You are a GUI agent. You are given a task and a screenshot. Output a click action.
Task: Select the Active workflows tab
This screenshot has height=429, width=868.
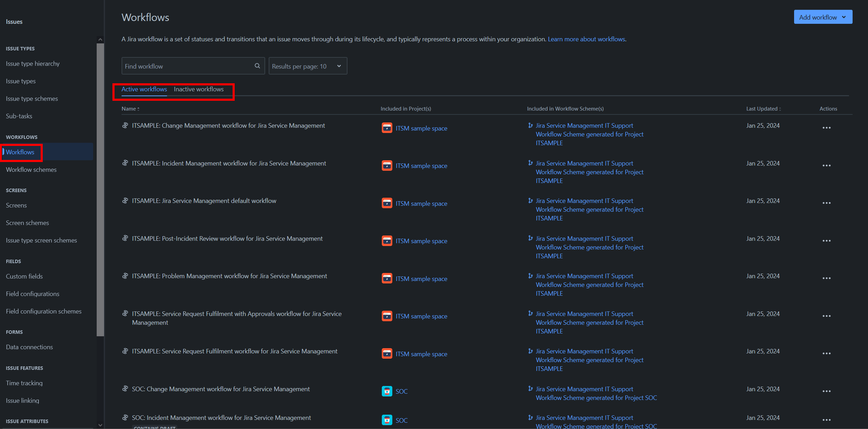click(x=144, y=89)
